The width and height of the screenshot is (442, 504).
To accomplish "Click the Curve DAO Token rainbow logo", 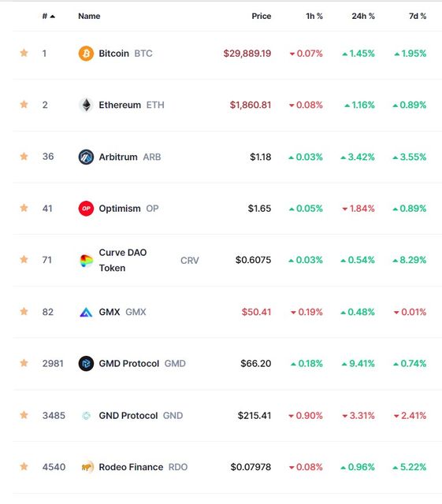I will pos(86,261).
